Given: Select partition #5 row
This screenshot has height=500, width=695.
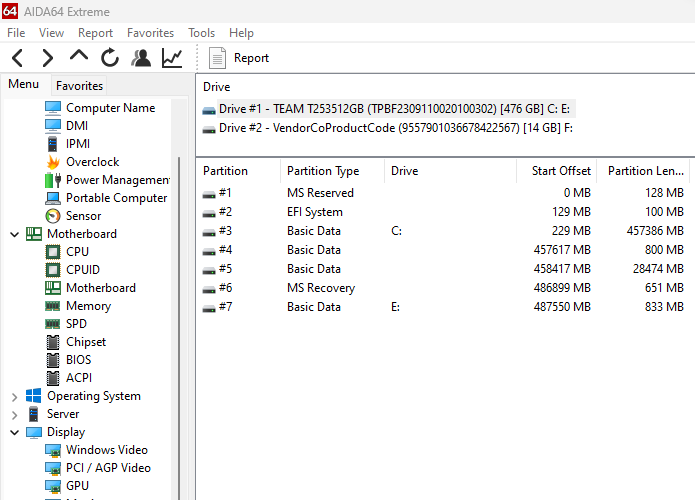Looking at the screenshot, I should pyautogui.click(x=443, y=269).
